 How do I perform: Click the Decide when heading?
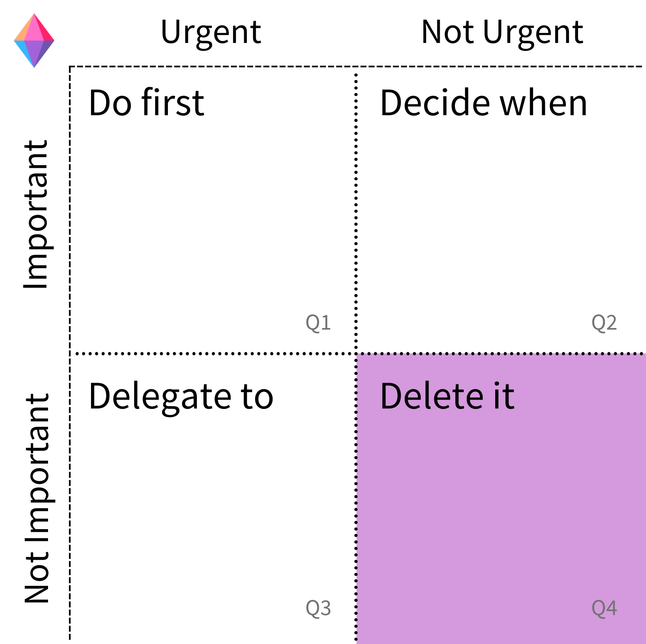484,103
